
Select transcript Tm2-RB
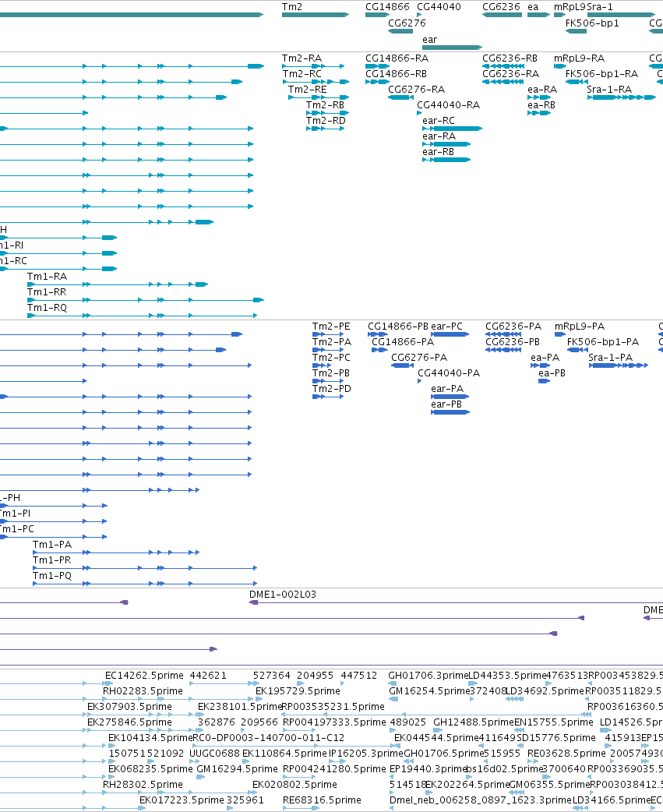pyautogui.click(x=328, y=113)
